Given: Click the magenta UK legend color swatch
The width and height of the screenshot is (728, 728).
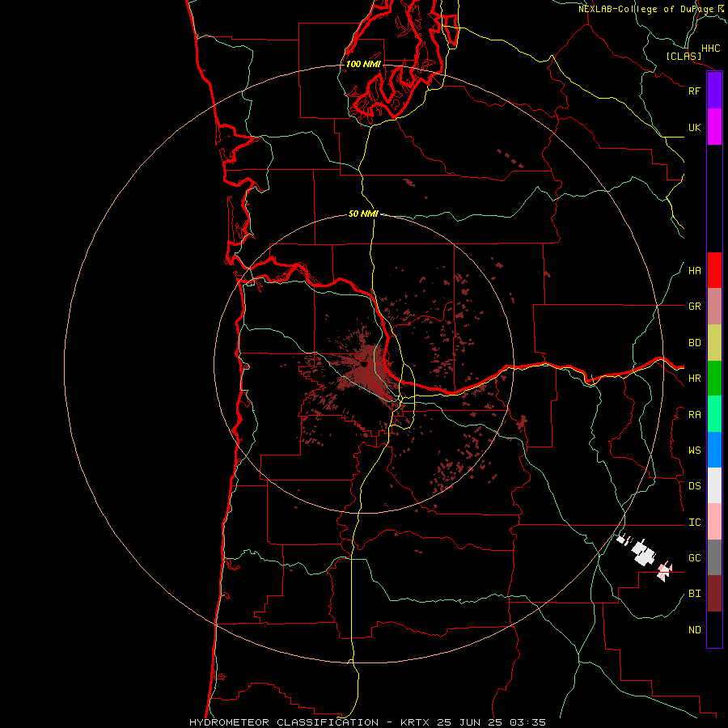Looking at the screenshot, I should [x=714, y=127].
